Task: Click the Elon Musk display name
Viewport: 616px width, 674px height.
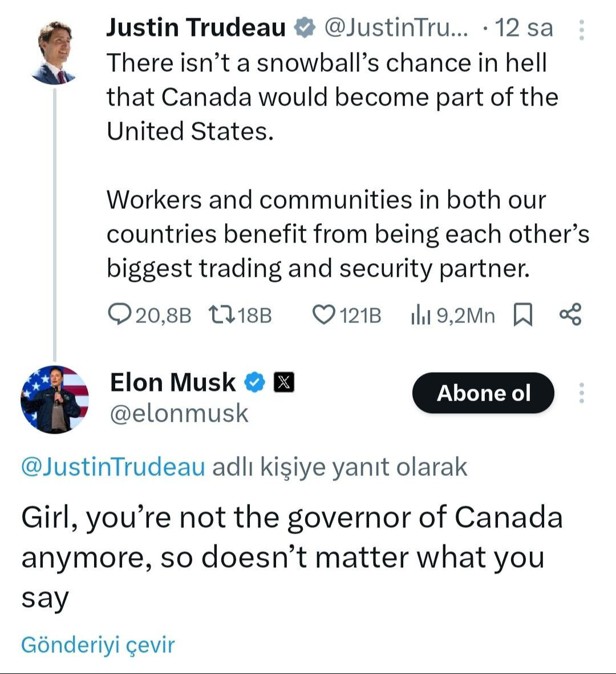Action: (172, 382)
